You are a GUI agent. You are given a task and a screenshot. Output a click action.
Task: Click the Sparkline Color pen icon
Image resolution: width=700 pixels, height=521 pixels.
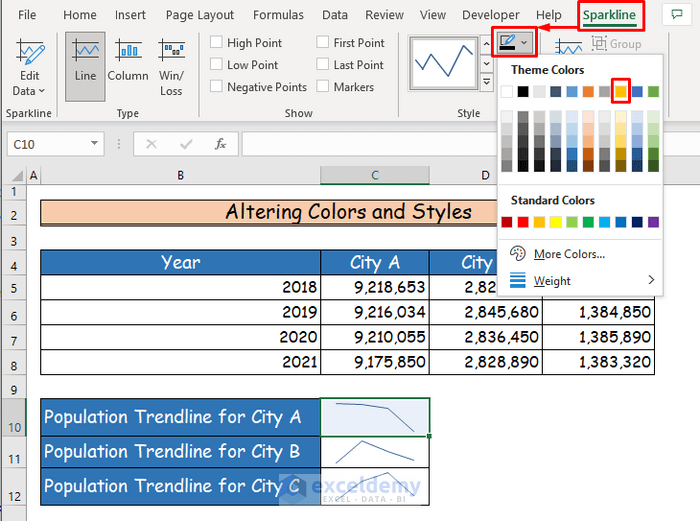(507, 43)
